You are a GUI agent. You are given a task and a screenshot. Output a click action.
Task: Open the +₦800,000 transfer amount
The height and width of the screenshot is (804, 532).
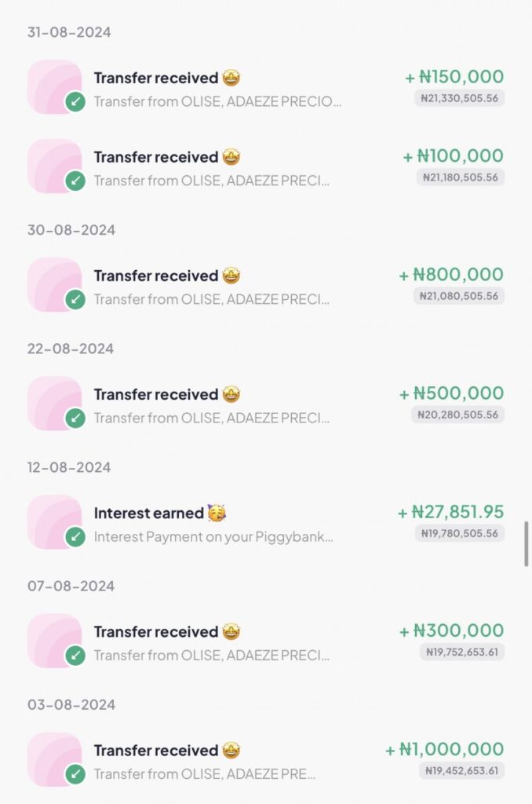click(451, 275)
